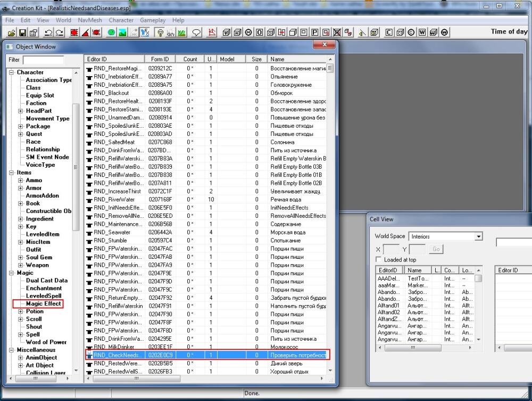Toggle the green grass icon
This screenshot has height=401, width=532.
[x=182, y=32]
